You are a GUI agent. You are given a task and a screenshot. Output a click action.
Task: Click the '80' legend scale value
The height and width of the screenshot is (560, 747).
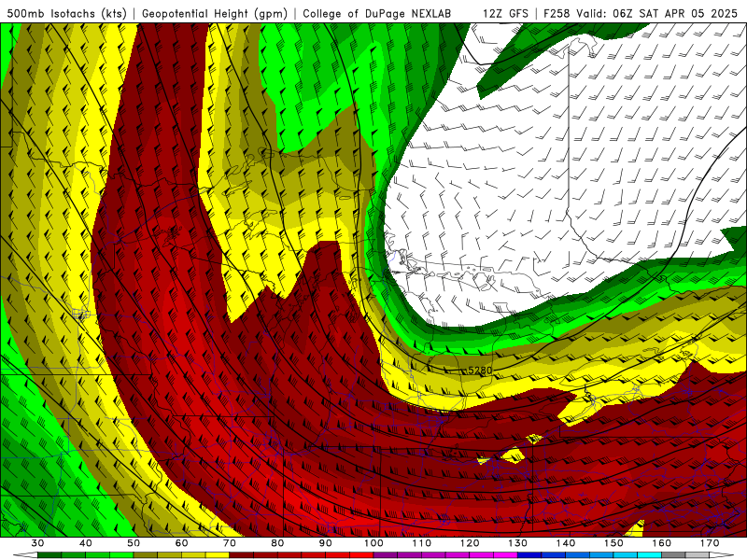[x=277, y=543]
